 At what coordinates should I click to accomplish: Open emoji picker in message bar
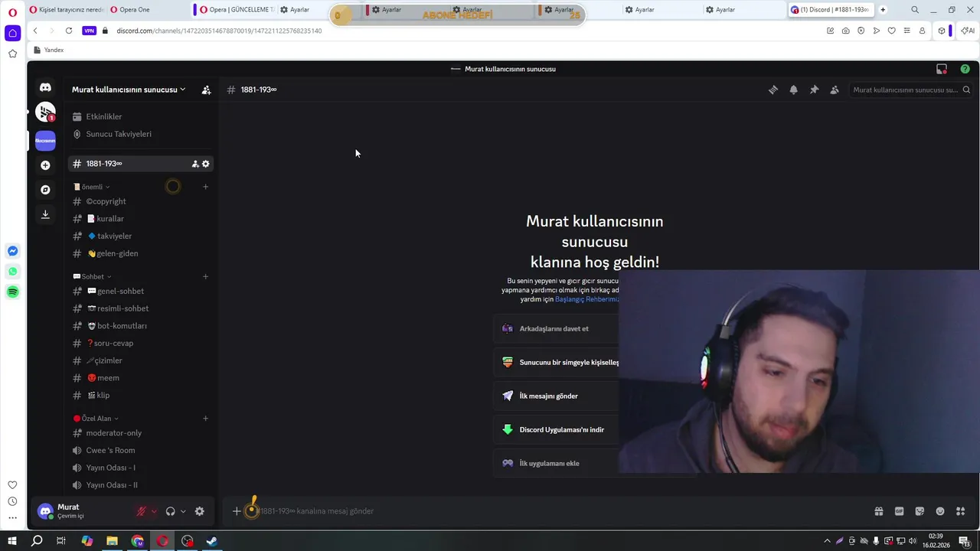[x=940, y=511]
